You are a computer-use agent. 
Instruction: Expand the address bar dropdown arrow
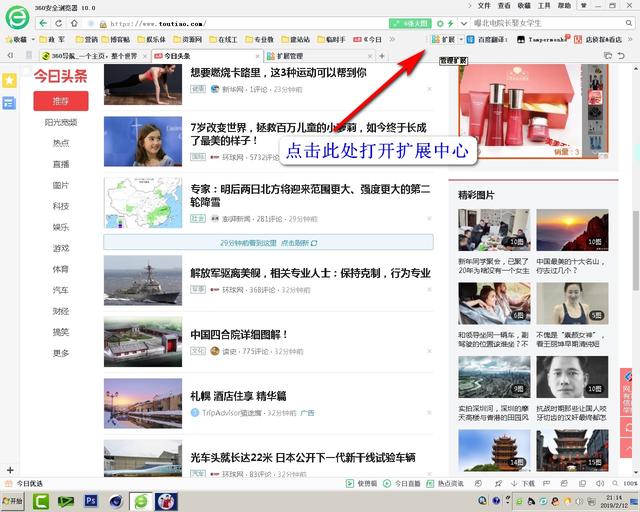[x=464, y=24]
